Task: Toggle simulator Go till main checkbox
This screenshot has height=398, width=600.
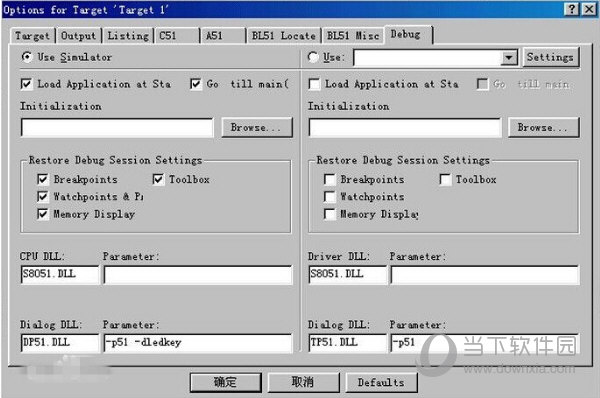Action: point(196,84)
